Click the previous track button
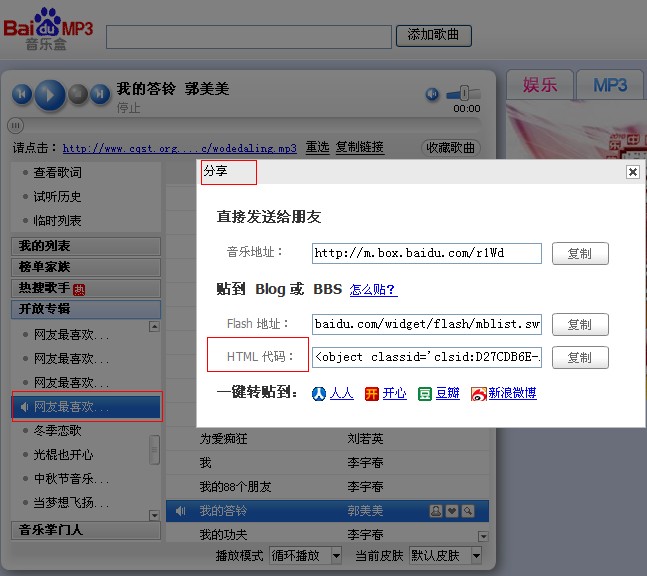 tap(22, 94)
